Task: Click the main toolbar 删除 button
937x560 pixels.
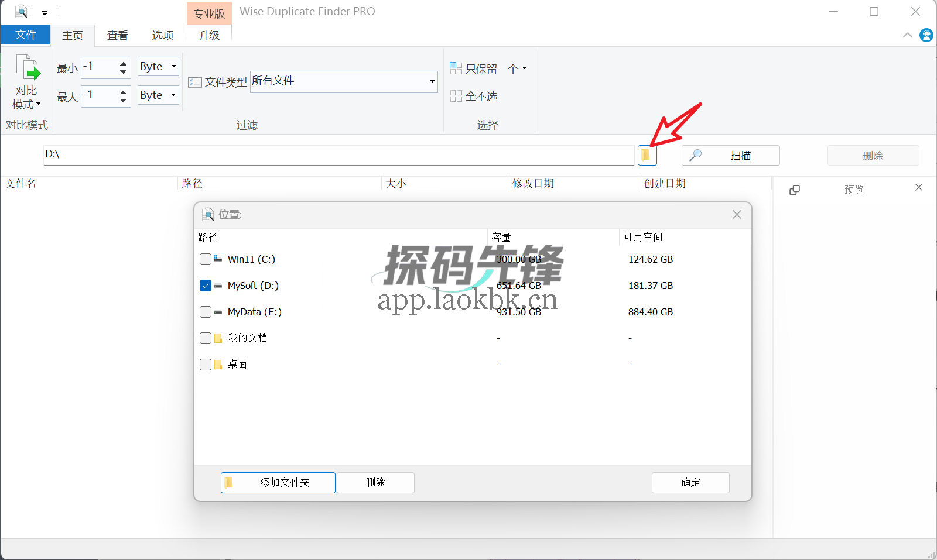Action: point(873,156)
